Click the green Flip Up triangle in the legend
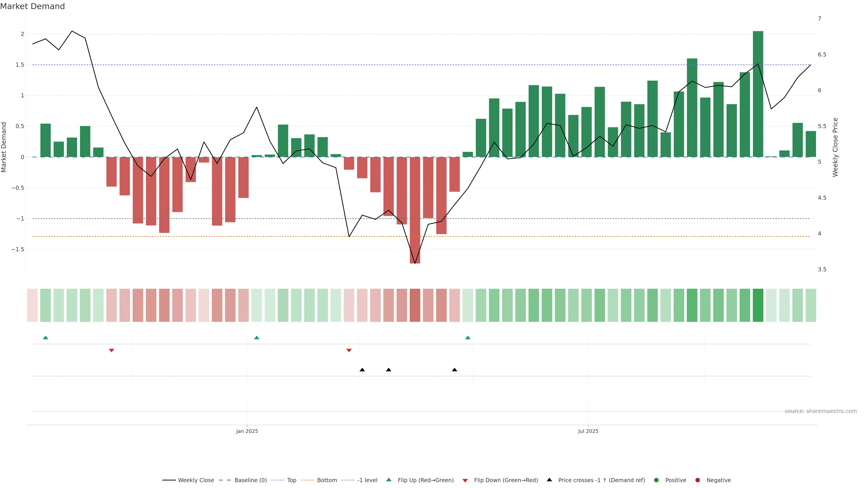Viewport: 868px width, 488px height. (389, 480)
